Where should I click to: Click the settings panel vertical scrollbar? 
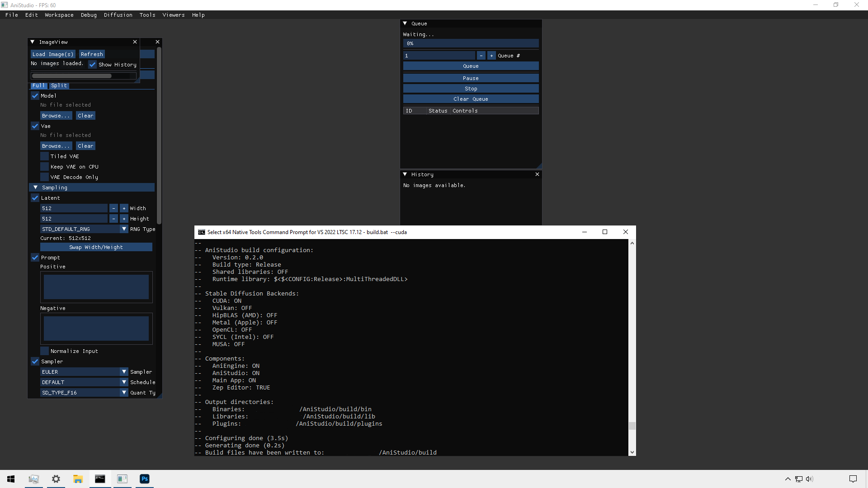[159, 136]
